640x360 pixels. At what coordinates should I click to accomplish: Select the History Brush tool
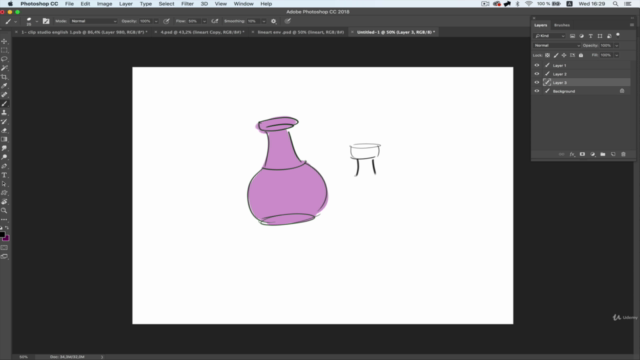4,122
